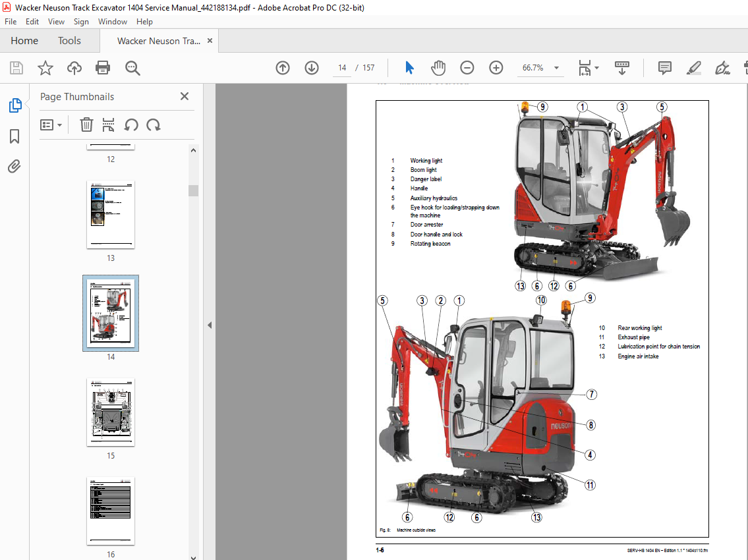Click 'Door handle and lock' legend text
Image resolution: width=748 pixels, height=560 pixels.
(x=436, y=234)
